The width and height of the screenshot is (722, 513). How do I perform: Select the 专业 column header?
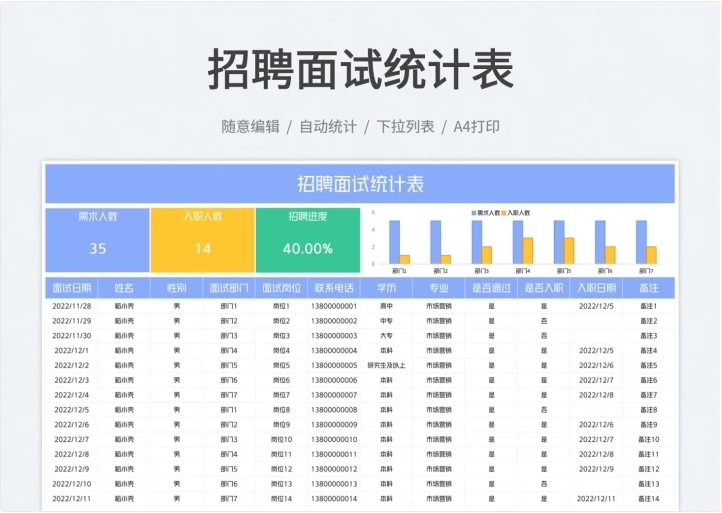(x=439, y=288)
